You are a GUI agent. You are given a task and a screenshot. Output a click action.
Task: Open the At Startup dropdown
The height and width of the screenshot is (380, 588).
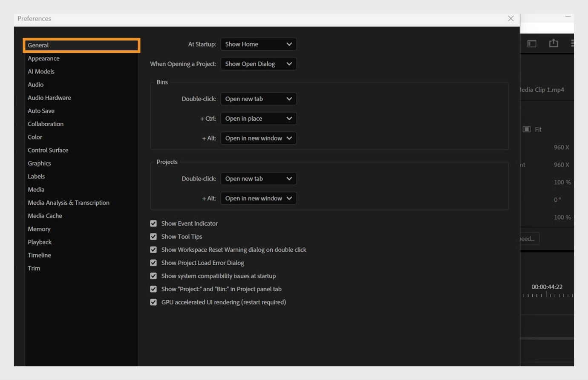[x=258, y=44]
